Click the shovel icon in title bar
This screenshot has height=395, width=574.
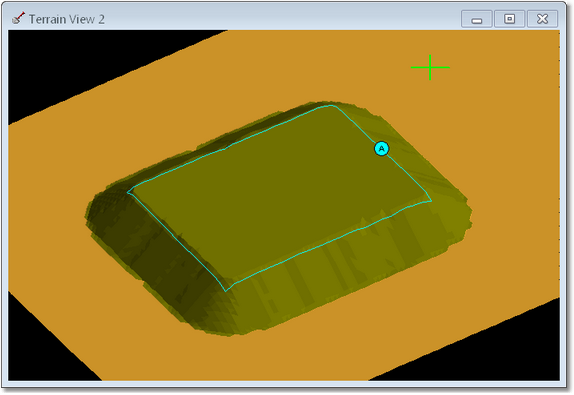(x=18, y=18)
